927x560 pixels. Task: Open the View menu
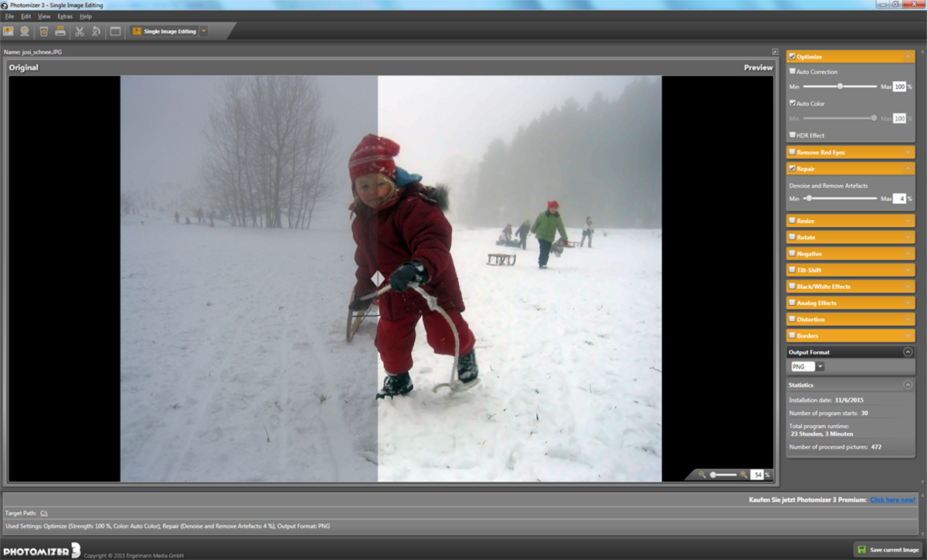(x=44, y=16)
